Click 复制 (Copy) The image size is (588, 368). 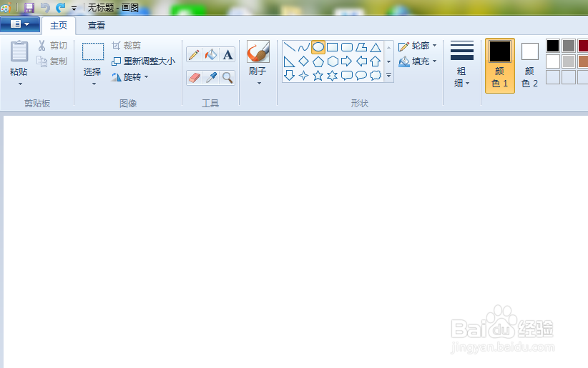click(52, 61)
